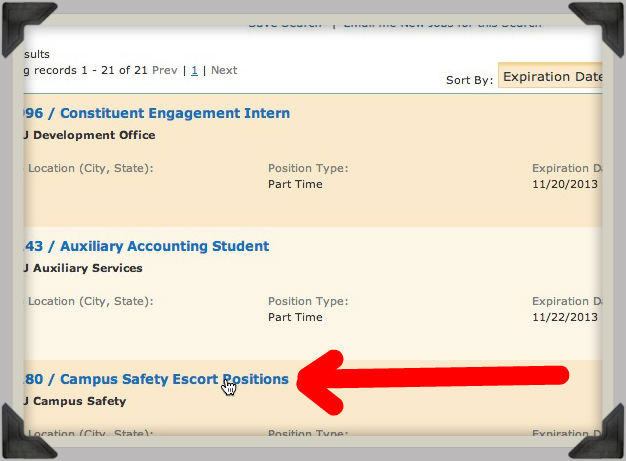Click the 11/22/2013 expiration date
Image resolution: width=626 pixels, height=461 pixels.
(x=564, y=317)
